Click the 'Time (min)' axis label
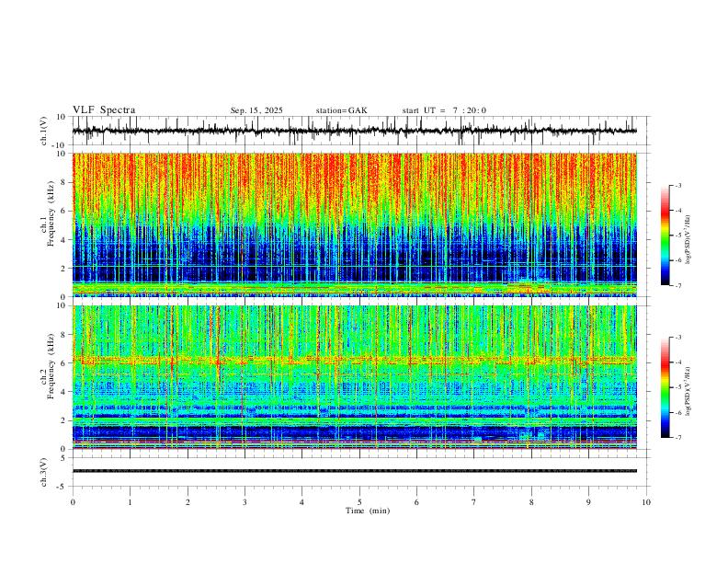728x563 pixels. [368, 511]
